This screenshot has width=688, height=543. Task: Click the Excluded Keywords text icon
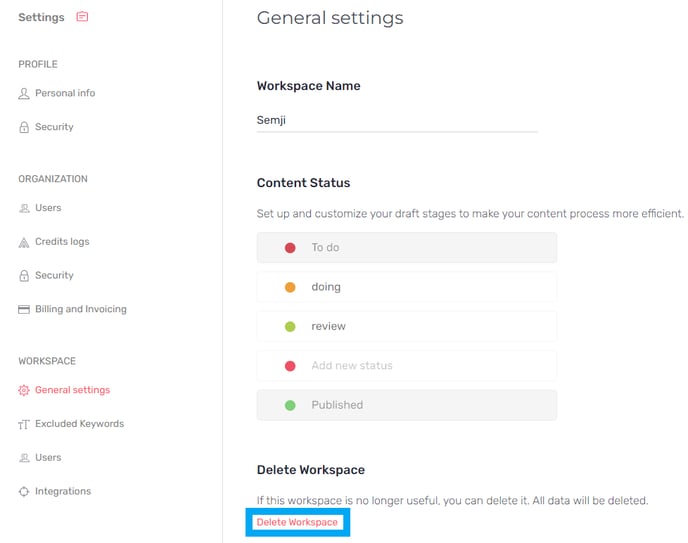[24, 424]
